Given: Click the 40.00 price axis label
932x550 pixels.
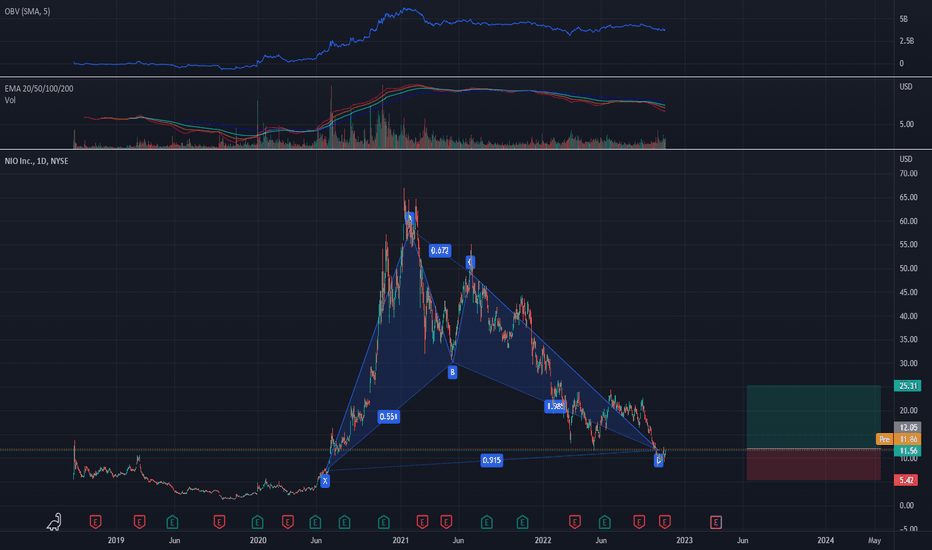Looking at the screenshot, I should (x=908, y=316).
